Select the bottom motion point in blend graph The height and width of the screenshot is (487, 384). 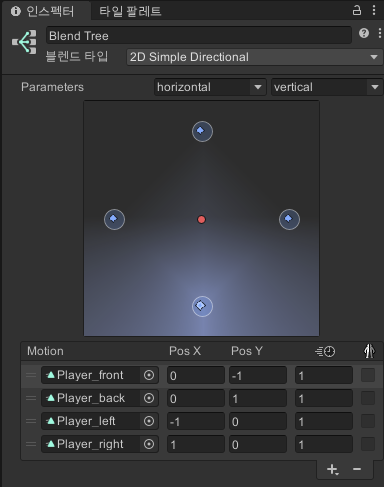202,306
